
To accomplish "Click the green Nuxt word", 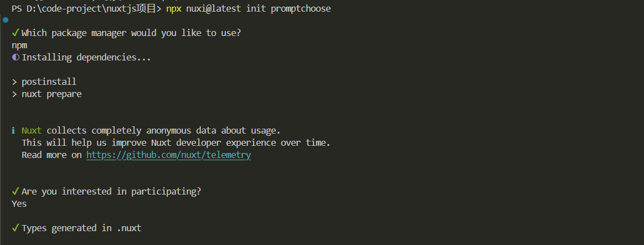I will pos(32,131).
